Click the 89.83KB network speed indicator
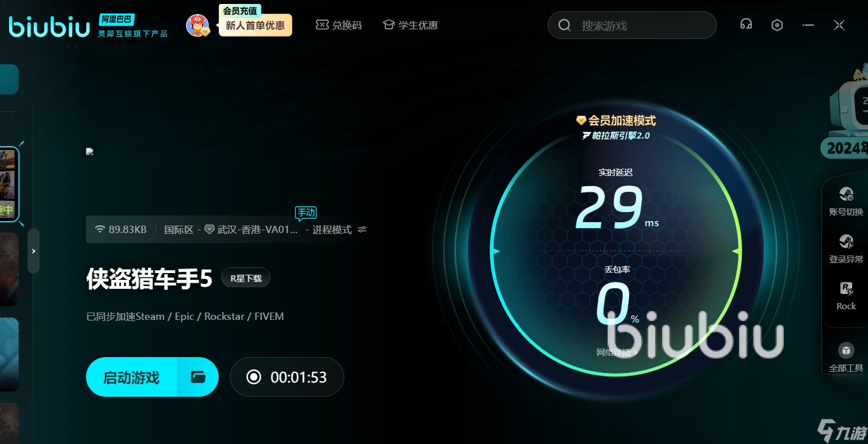 point(121,230)
